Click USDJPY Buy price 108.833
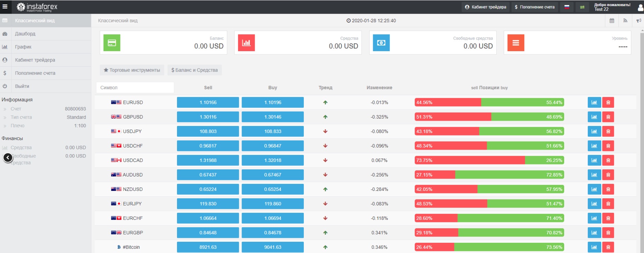Image resolution: width=644 pixels, height=253 pixels. (273, 131)
